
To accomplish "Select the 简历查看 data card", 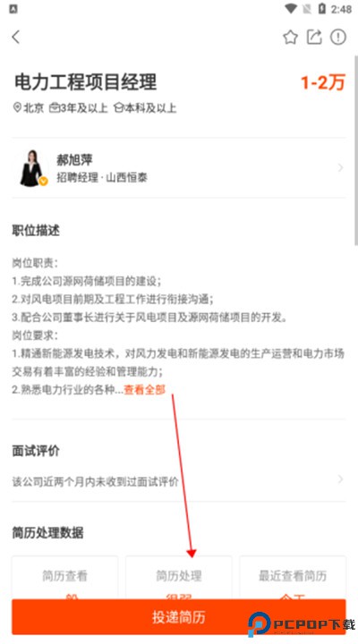I will point(65,578).
